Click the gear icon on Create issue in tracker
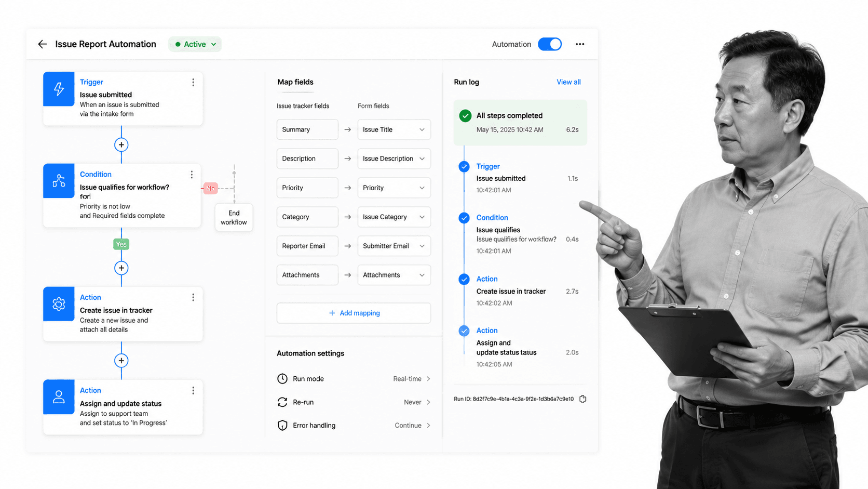 click(59, 304)
